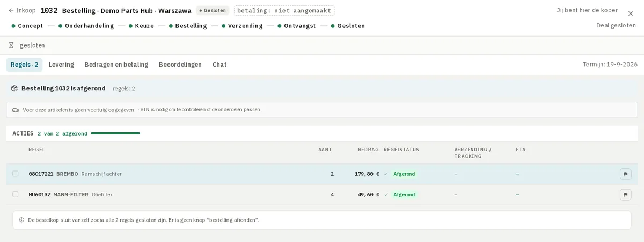Close the order panel with X

pos(631,13)
